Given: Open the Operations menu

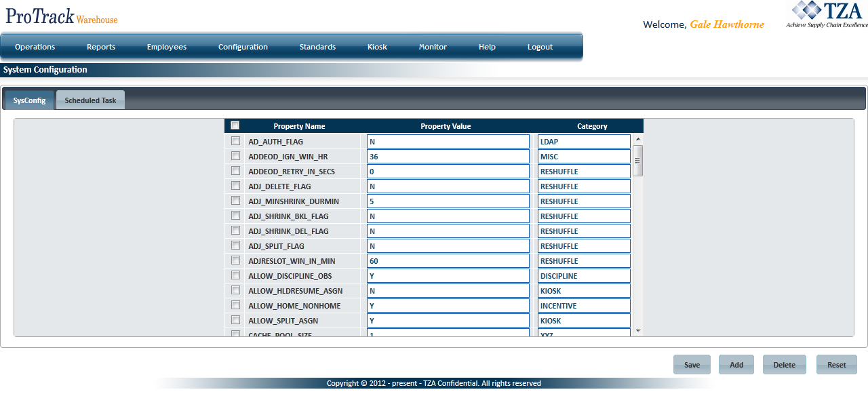Looking at the screenshot, I should pos(35,47).
